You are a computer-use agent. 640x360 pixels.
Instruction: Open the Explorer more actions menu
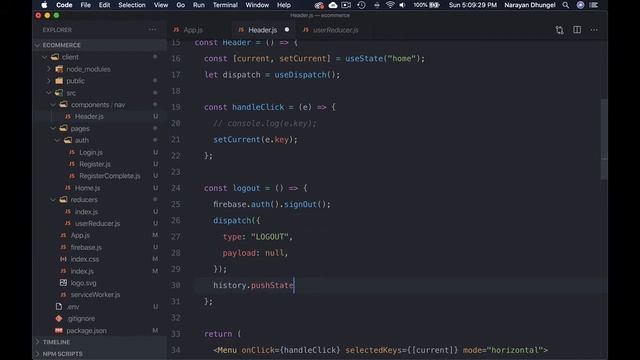click(x=152, y=29)
